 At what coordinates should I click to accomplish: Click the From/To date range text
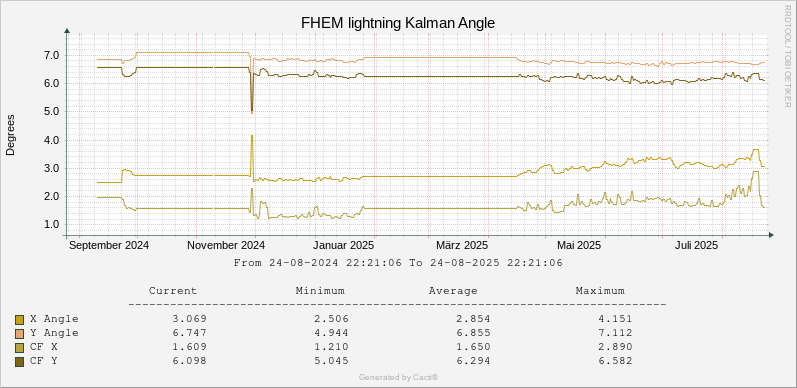click(398, 263)
